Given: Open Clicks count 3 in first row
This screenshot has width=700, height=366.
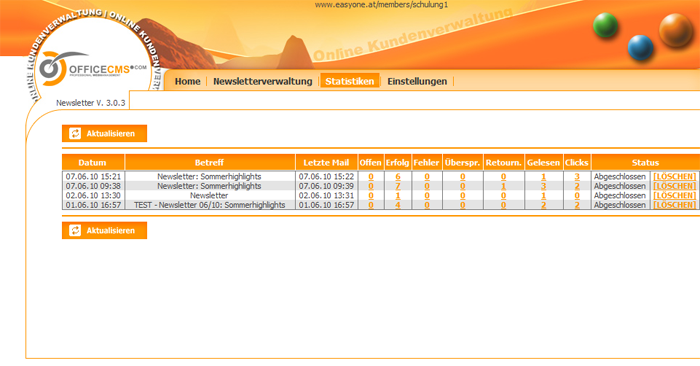Looking at the screenshot, I should click(577, 177).
